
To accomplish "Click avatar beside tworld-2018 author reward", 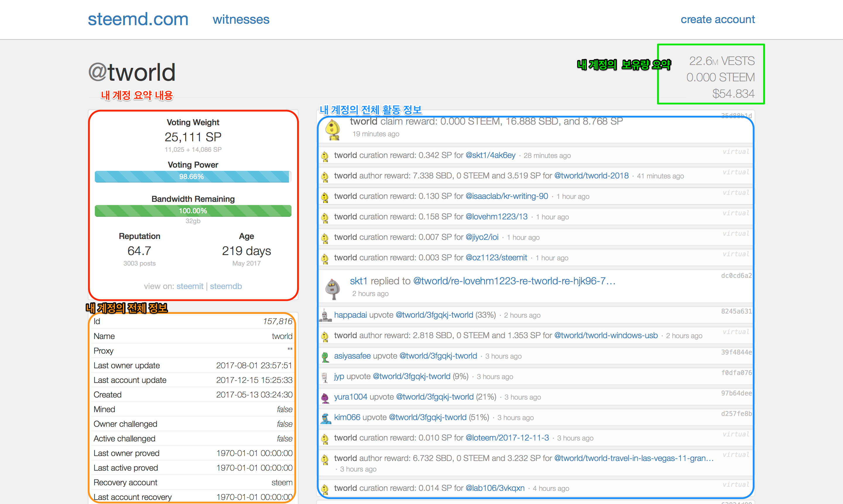I will (x=325, y=177).
